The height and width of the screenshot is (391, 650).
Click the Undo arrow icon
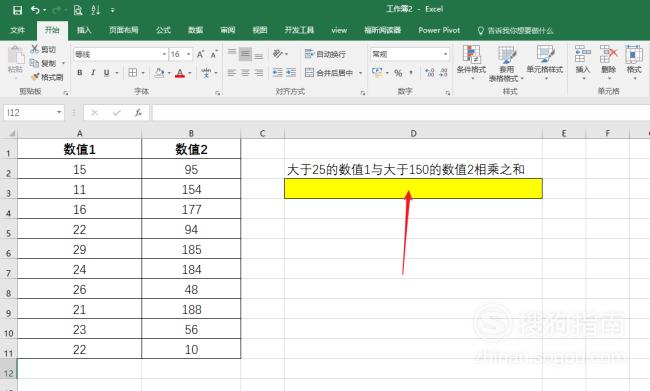coord(36,10)
